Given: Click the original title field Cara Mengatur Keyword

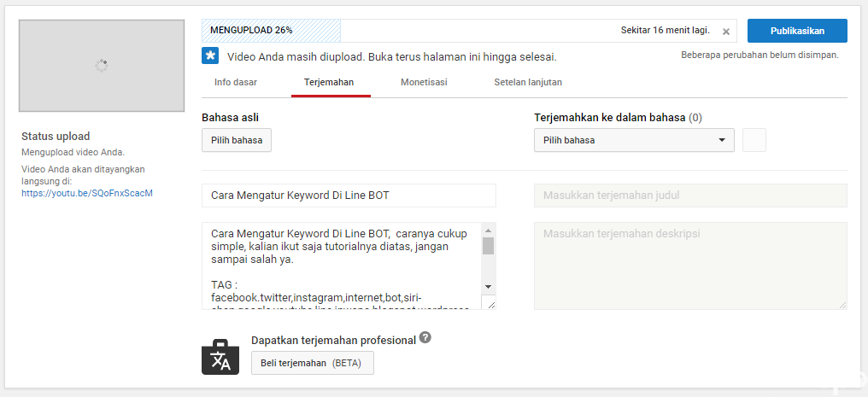Looking at the screenshot, I should point(349,196).
